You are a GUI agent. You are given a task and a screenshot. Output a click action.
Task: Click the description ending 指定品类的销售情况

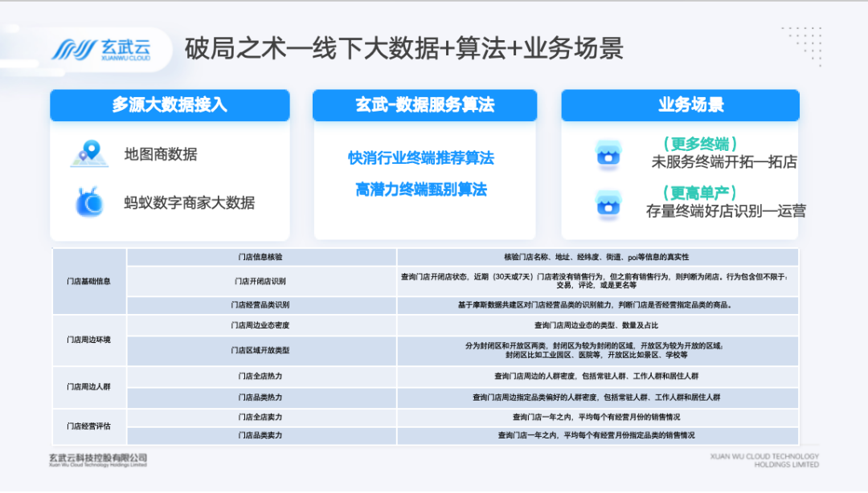596,435
